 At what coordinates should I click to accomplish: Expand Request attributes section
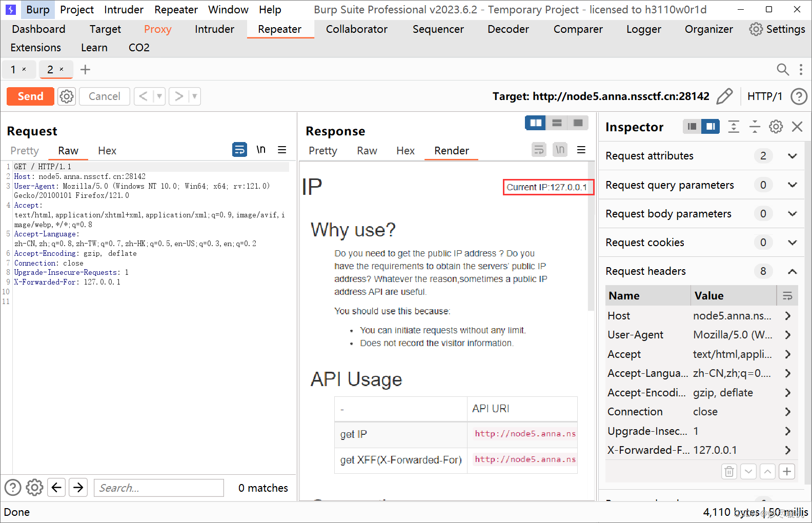[792, 156]
